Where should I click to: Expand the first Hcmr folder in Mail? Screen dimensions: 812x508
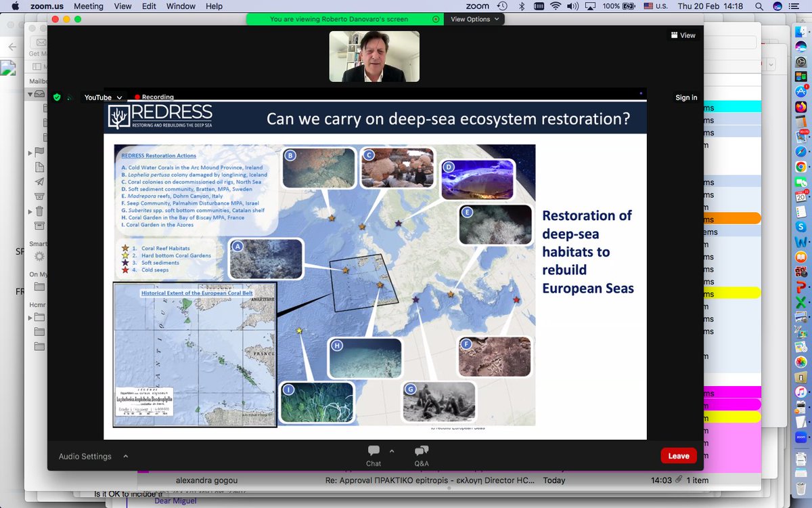click(30, 317)
